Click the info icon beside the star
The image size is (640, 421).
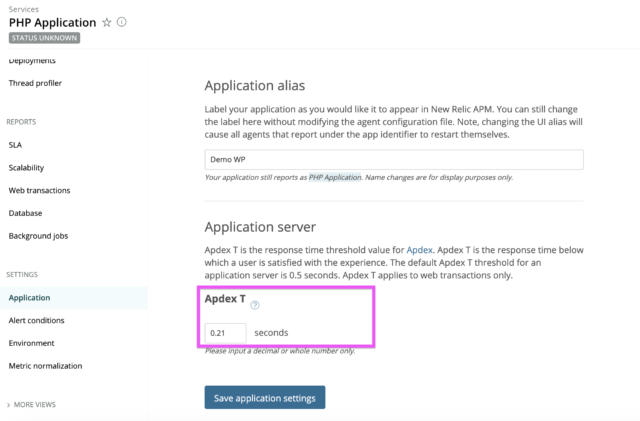click(x=122, y=22)
